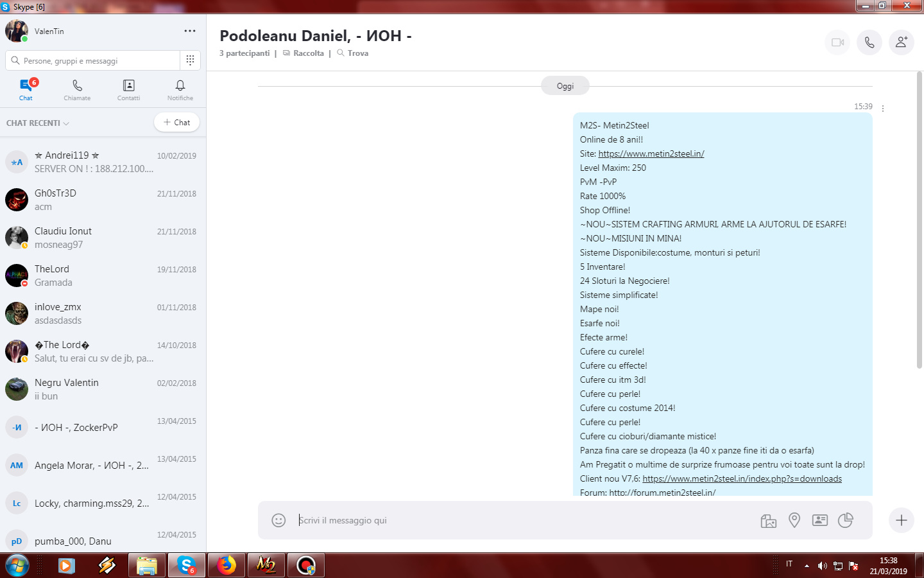Viewport: 924px width, 578px height.
Task: Open the inlove_zmx conversation
Action: pyautogui.click(x=103, y=313)
